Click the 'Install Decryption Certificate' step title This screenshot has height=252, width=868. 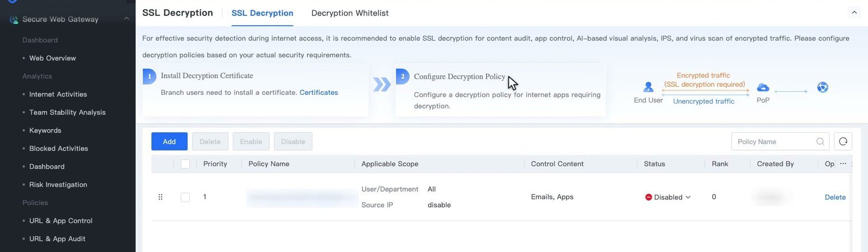coord(207,76)
